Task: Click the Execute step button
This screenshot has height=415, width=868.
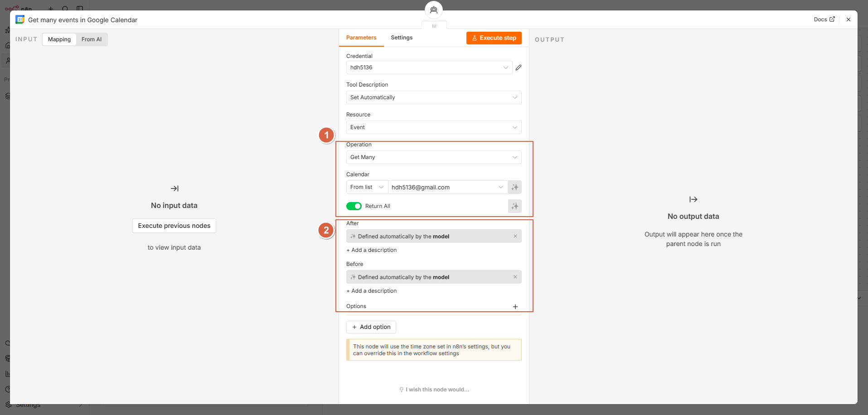Action: [494, 38]
